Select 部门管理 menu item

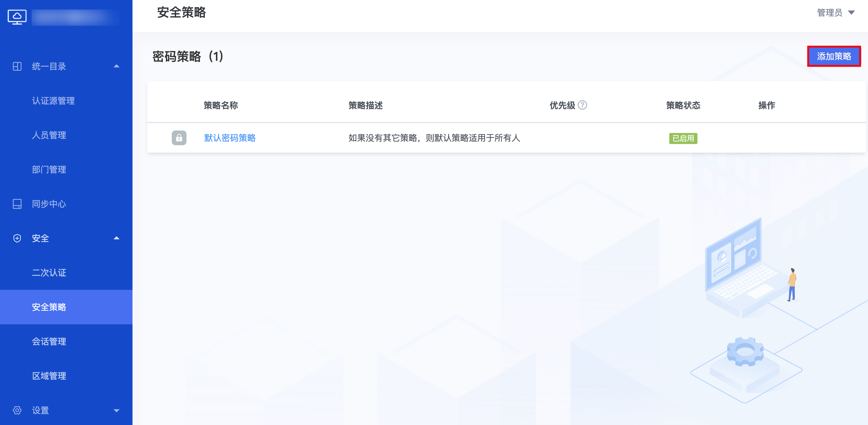(49, 170)
